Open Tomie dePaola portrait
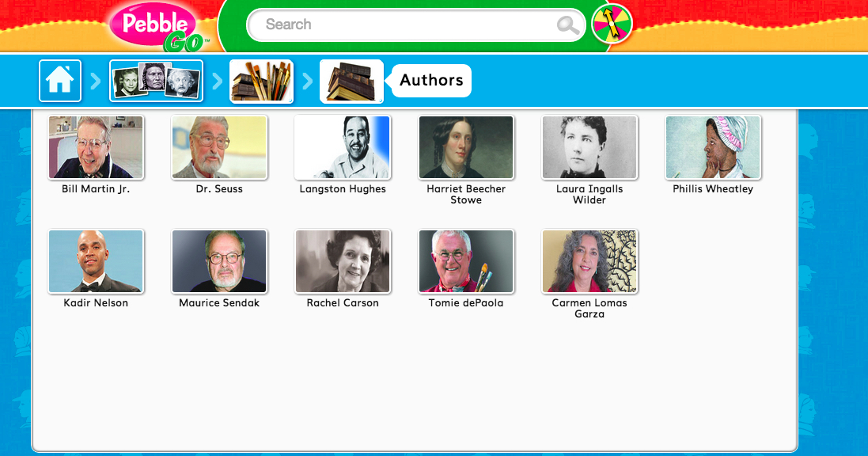The width and height of the screenshot is (868, 456). tap(466, 261)
